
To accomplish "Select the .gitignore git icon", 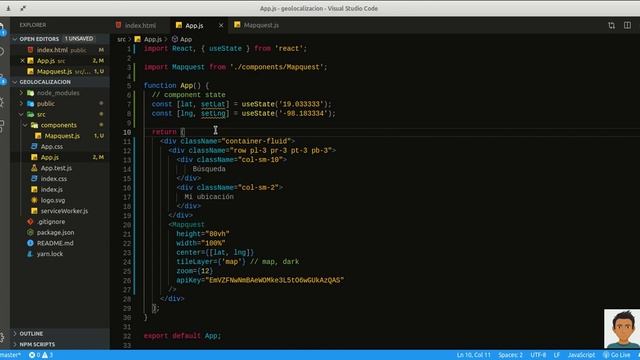I will click(30, 222).
